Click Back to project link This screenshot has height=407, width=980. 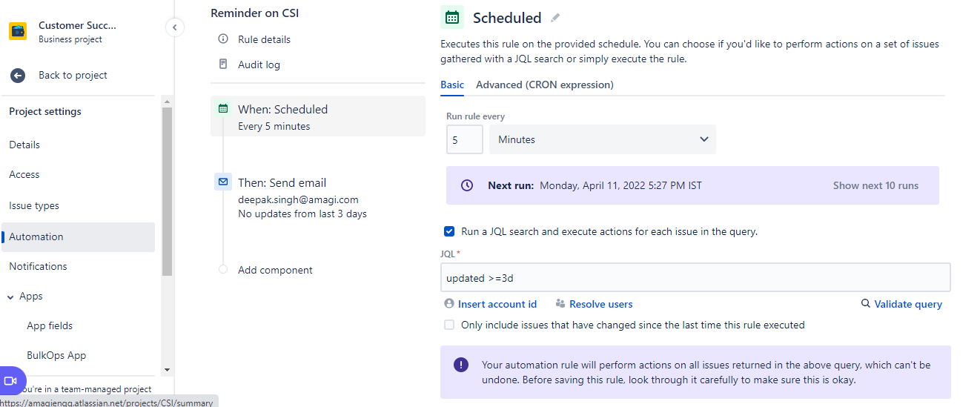coord(73,75)
